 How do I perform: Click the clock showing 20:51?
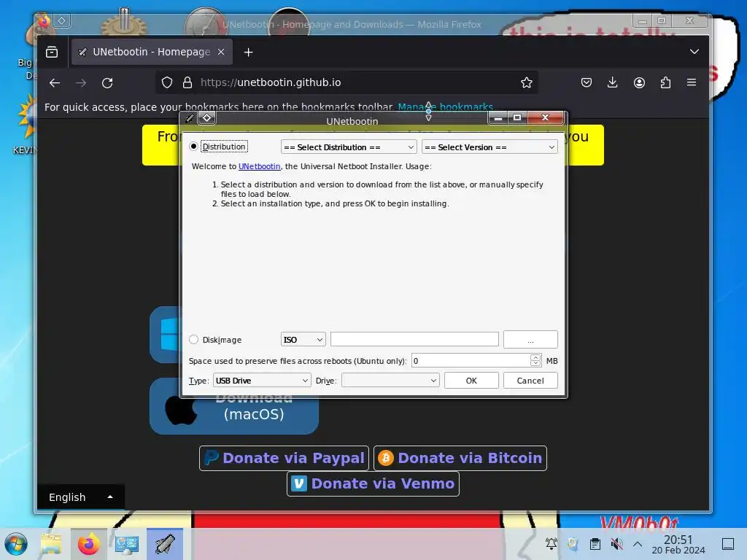click(x=678, y=544)
